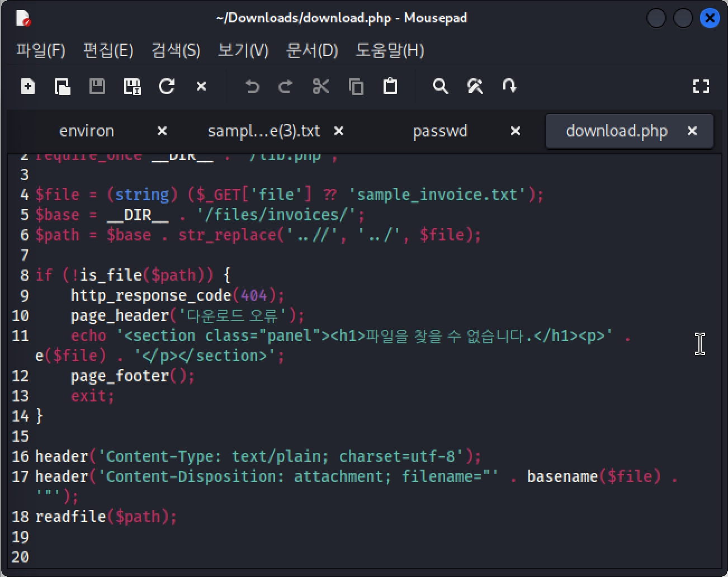Open the 검색(S) menu

[176, 50]
